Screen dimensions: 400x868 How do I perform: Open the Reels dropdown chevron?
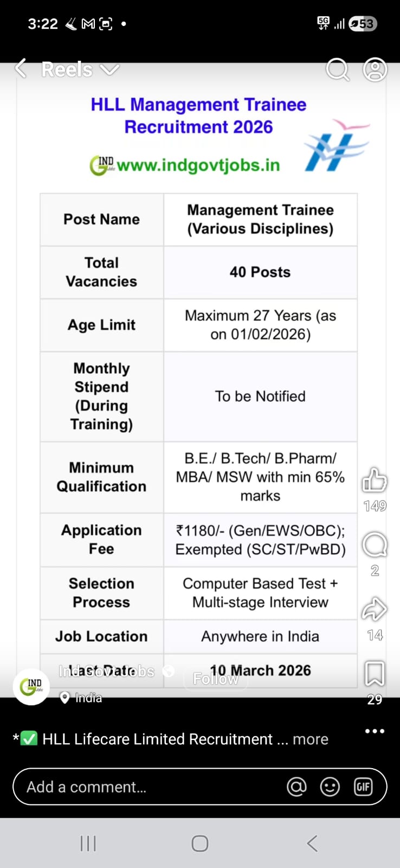109,69
